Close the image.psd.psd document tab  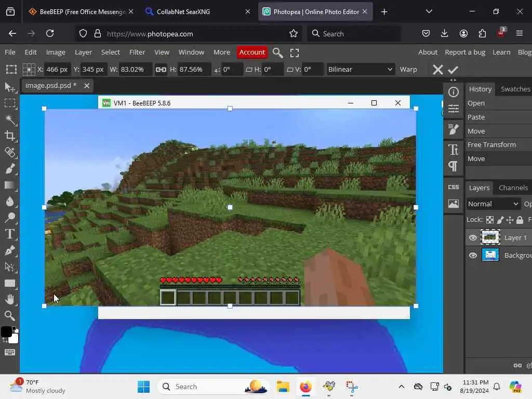[87, 86]
